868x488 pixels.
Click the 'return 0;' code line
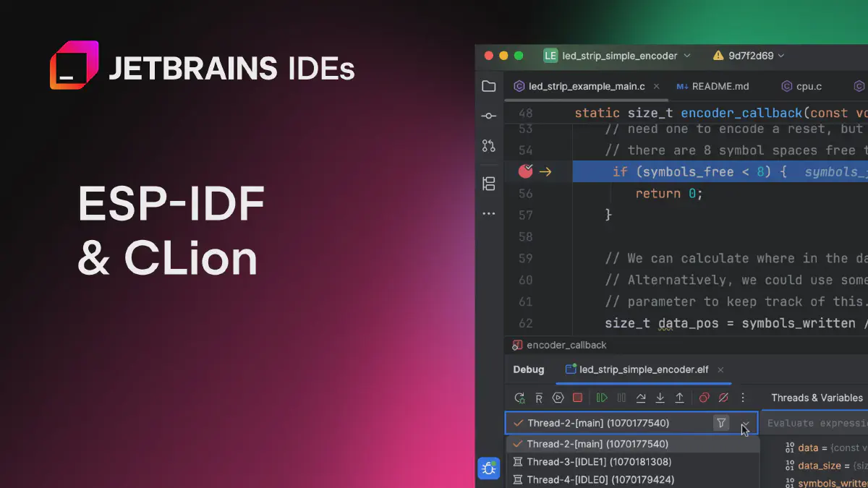coord(669,194)
